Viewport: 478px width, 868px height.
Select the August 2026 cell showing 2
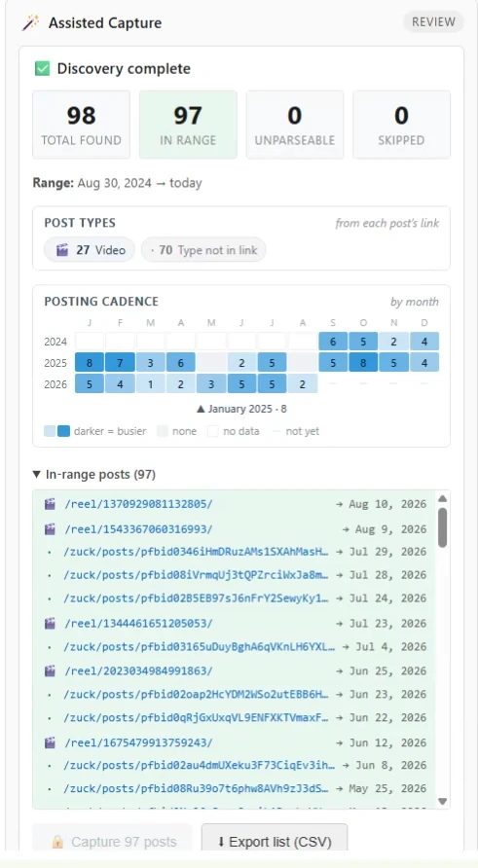click(303, 383)
